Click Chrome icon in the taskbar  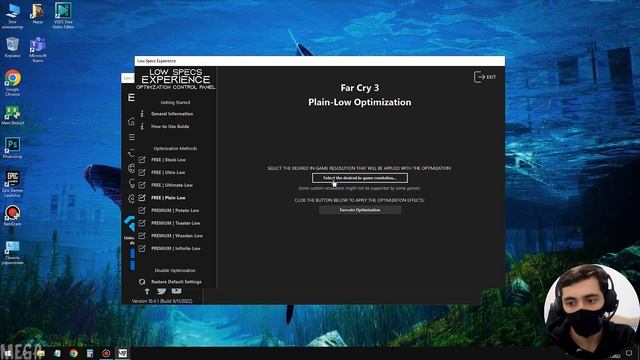[x=73, y=353]
